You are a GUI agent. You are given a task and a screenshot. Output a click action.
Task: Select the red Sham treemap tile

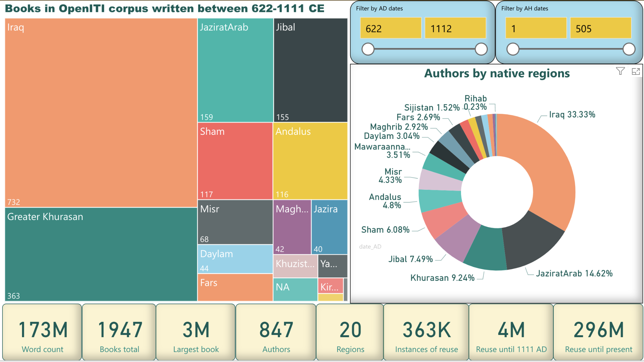point(235,161)
